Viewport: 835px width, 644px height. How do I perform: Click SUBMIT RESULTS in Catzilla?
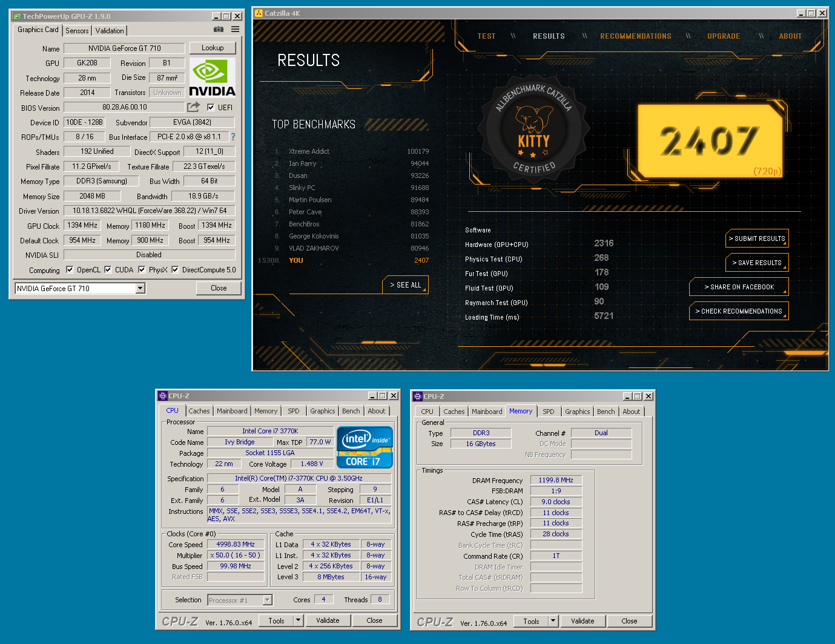point(757,238)
